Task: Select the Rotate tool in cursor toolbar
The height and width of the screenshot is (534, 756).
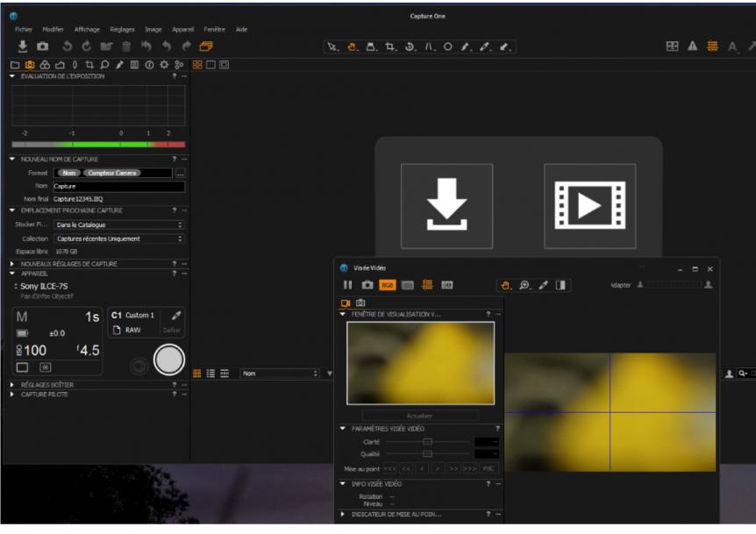Action: click(x=410, y=46)
